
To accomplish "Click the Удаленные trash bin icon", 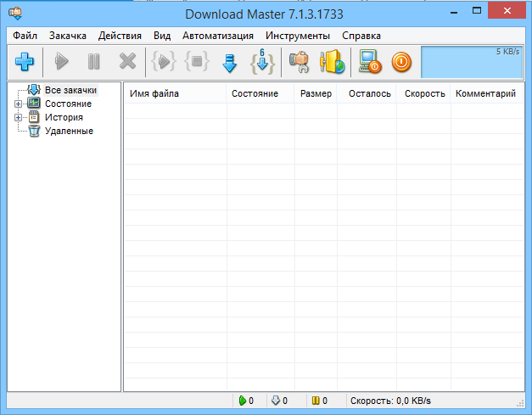I will pos(34,131).
